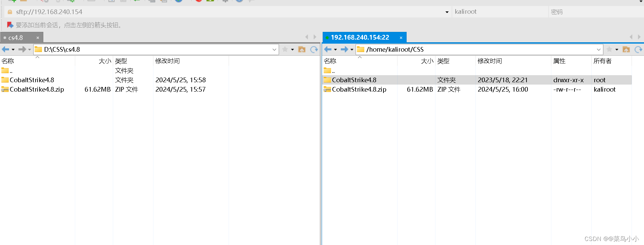The image size is (644, 245).
Task: Close the 192.168.240.154:22 tab
Action: coord(401,38)
